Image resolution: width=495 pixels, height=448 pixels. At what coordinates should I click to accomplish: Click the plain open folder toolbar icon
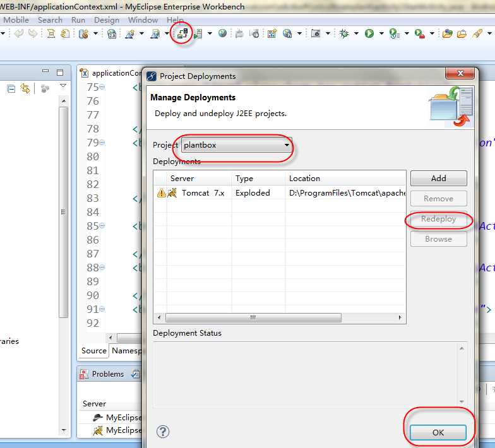tap(462, 33)
